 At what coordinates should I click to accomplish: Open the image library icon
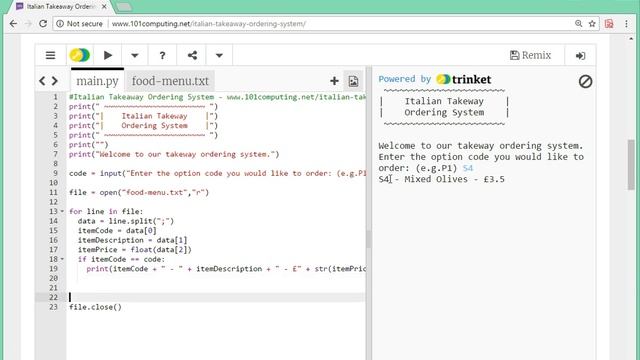click(x=353, y=81)
